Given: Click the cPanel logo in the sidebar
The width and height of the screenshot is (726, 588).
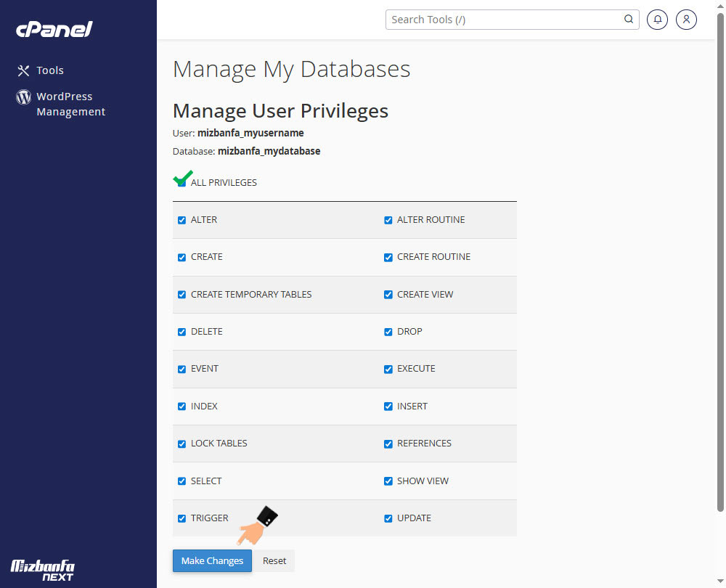Looking at the screenshot, I should (54, 30).
